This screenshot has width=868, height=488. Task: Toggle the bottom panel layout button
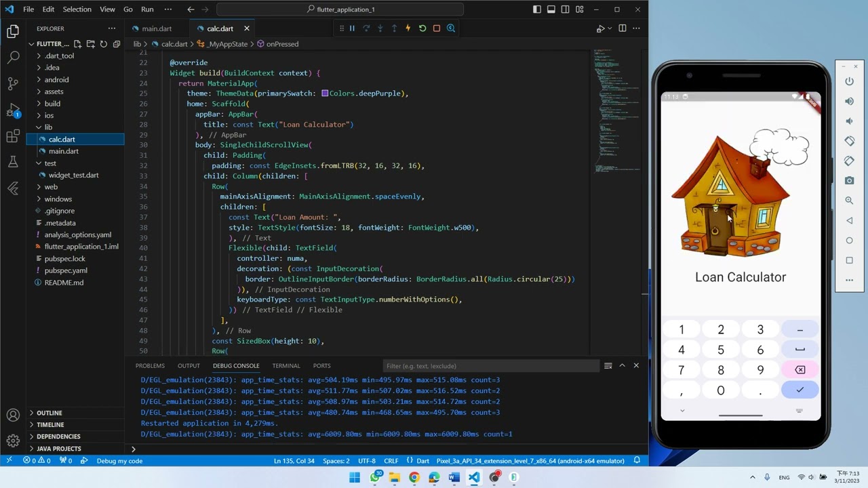coord(551,9)
